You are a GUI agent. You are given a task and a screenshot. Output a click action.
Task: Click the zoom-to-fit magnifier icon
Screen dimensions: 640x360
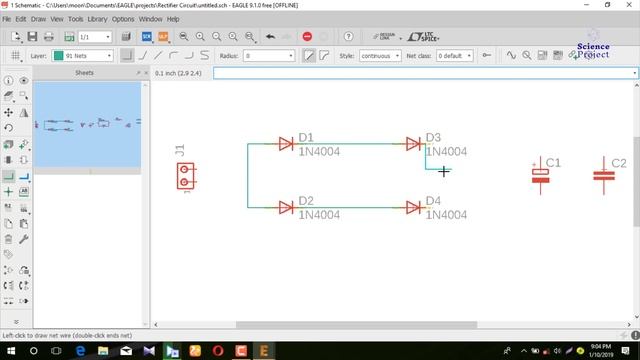[184, 37]
